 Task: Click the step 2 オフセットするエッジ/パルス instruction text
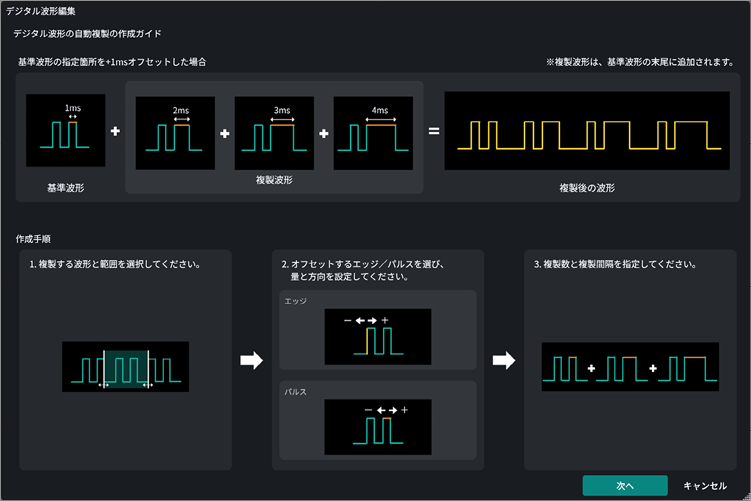click(363, 270)
